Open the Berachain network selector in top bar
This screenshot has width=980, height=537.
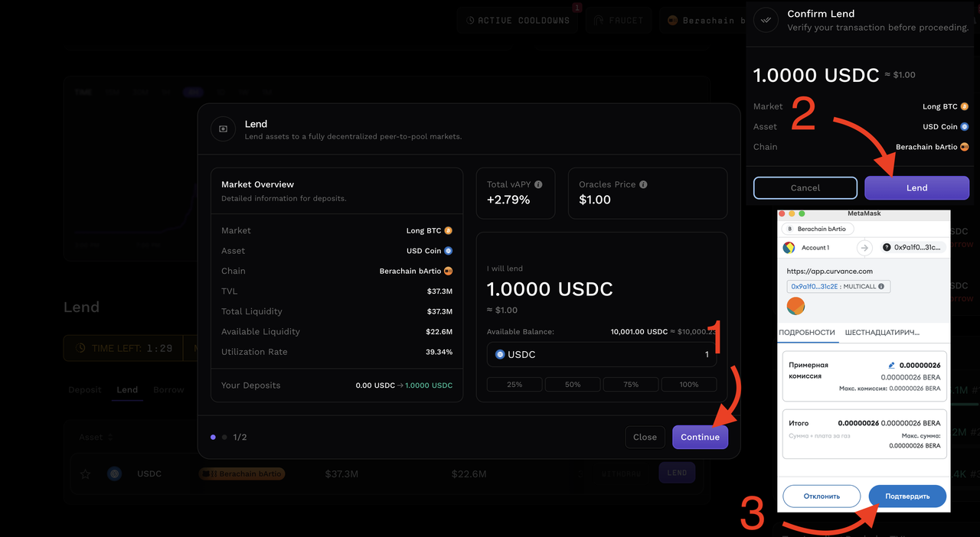[x=702, y=20]
